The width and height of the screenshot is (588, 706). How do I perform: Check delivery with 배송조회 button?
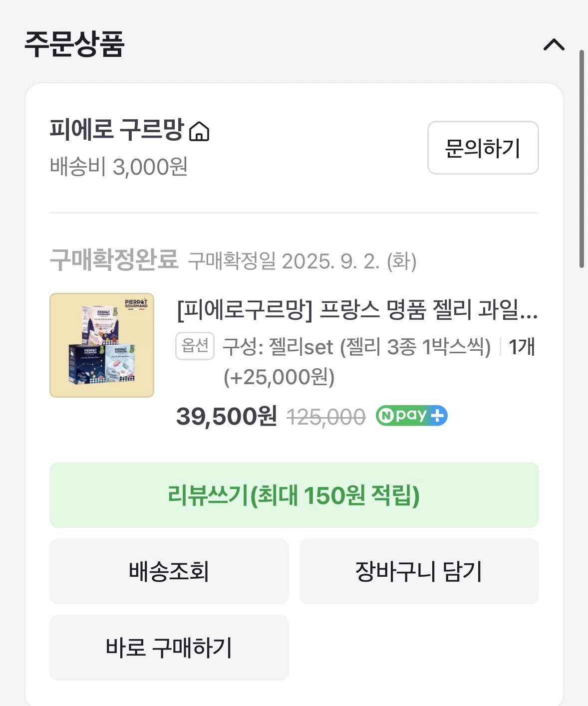click(169, 571)
